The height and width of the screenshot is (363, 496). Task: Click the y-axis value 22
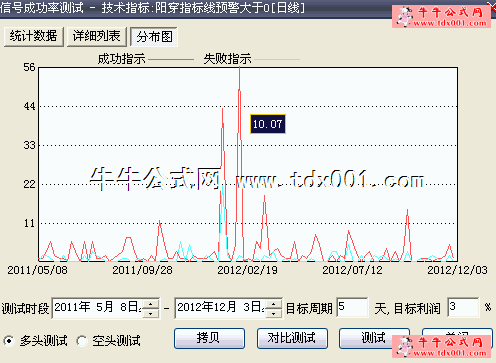(x=29, y=184)
